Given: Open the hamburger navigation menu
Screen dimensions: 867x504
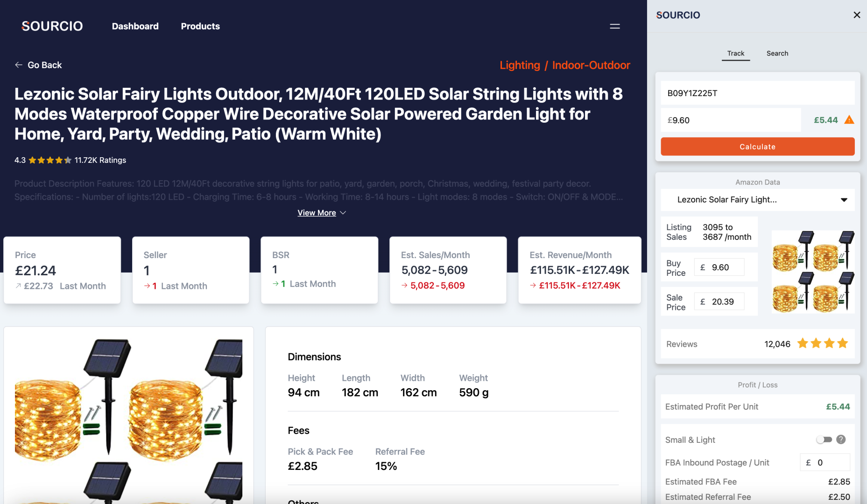Looking at the screenshot, I should tap(615, 26).
